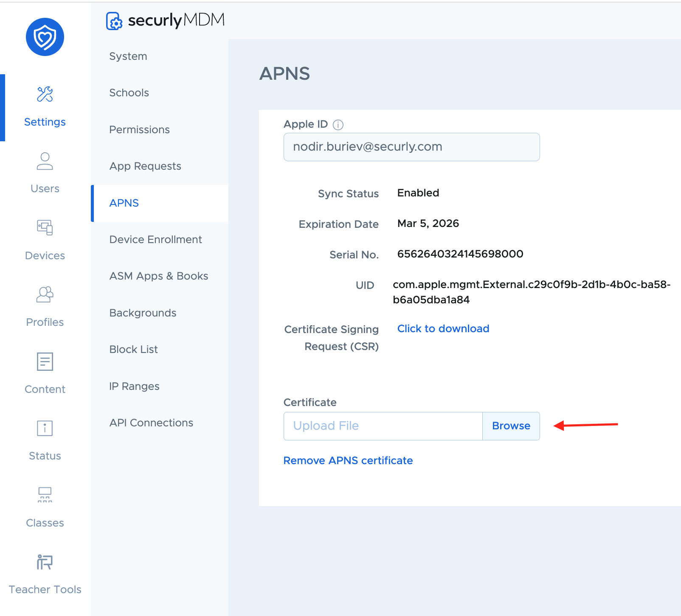Open API Connections settings page
Image resolution: width=681 pixels, height=616 pixels.
point(151,423)
